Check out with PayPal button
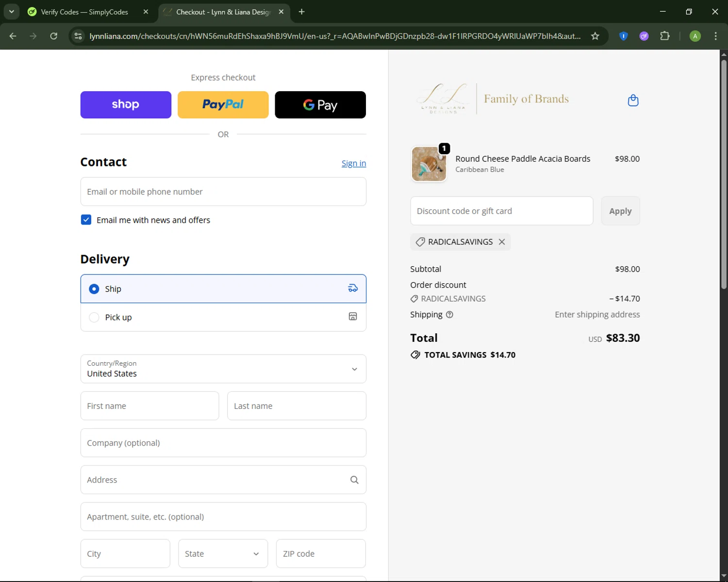Image resolution: width=728 pixels, height=582 pixels. 223,105
